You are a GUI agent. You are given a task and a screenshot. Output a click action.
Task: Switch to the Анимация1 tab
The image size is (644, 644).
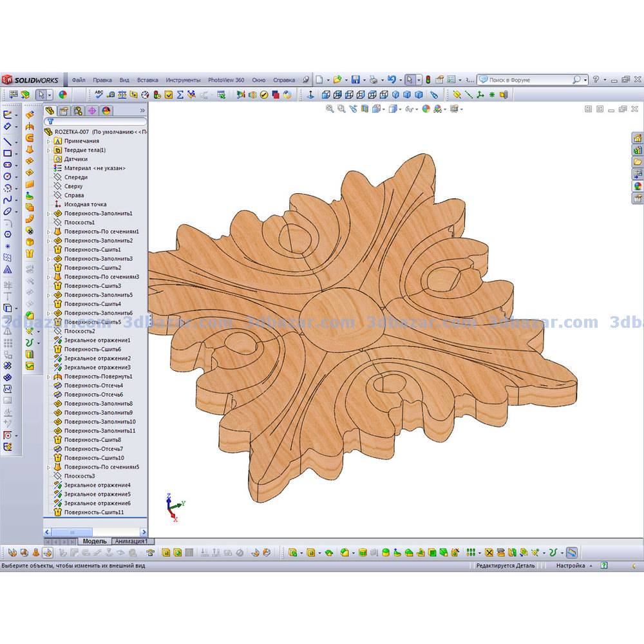[x=132, y=542]
